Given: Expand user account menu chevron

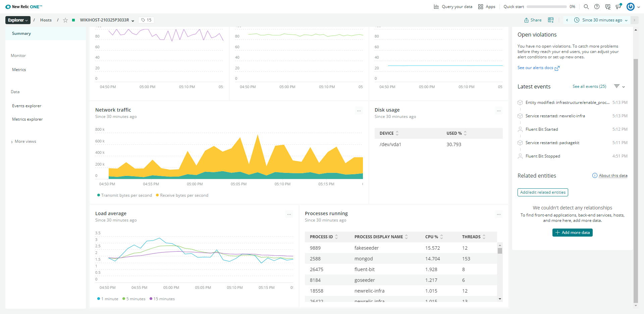Looking at the screenshot, I should click(x=638, y=7).
